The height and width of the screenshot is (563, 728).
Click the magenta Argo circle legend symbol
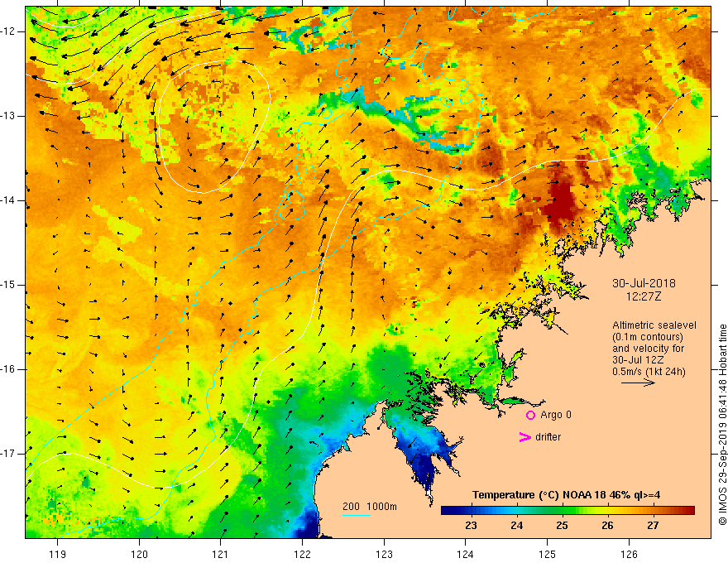coord(530,415)
